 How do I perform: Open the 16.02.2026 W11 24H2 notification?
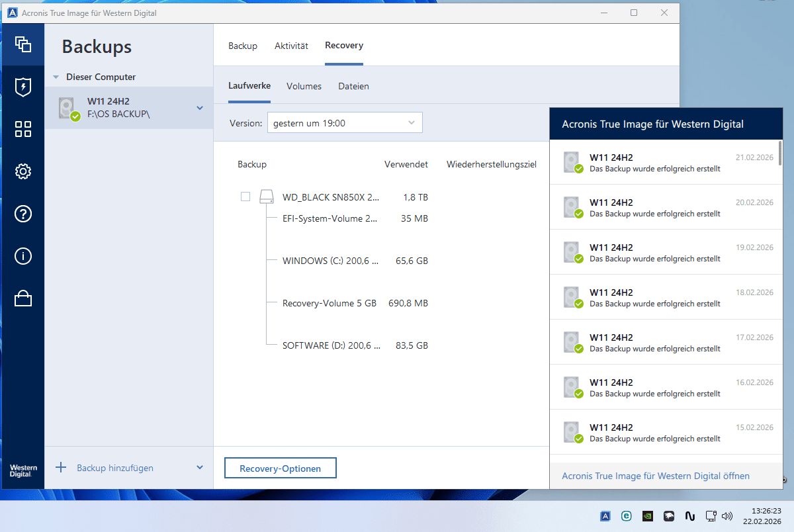(x=666, y=388)
